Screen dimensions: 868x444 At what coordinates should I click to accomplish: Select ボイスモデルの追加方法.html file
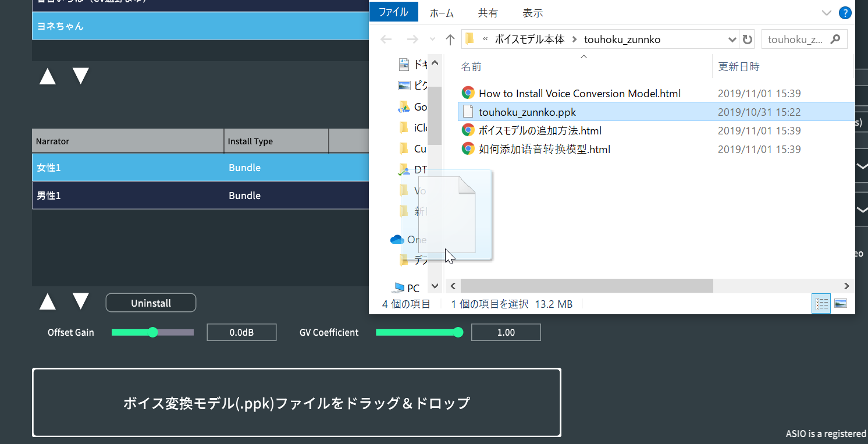click(540, 130)
